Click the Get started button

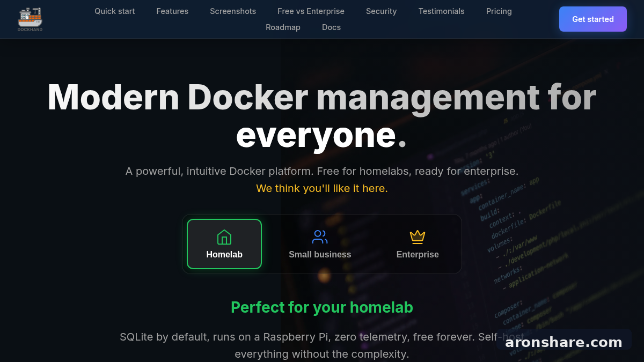593,19
